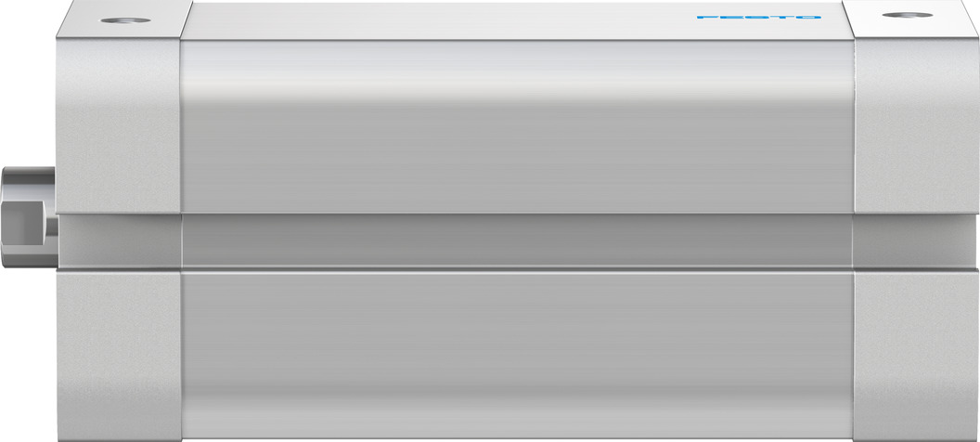Image resolution: width=980 pixels, height=442 pixels.
Task: Select the lower front face of left end cap
Action: (119, 355)
